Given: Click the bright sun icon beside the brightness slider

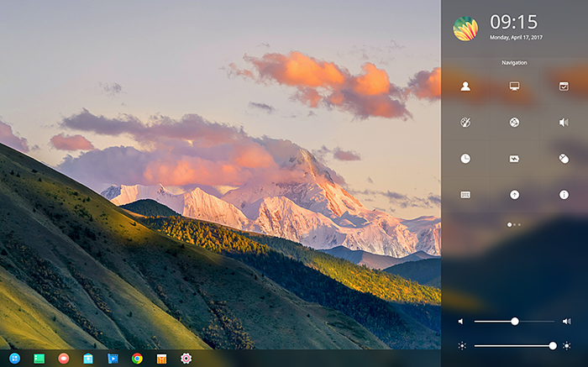Looking at the screenshot, I should 567,346.
